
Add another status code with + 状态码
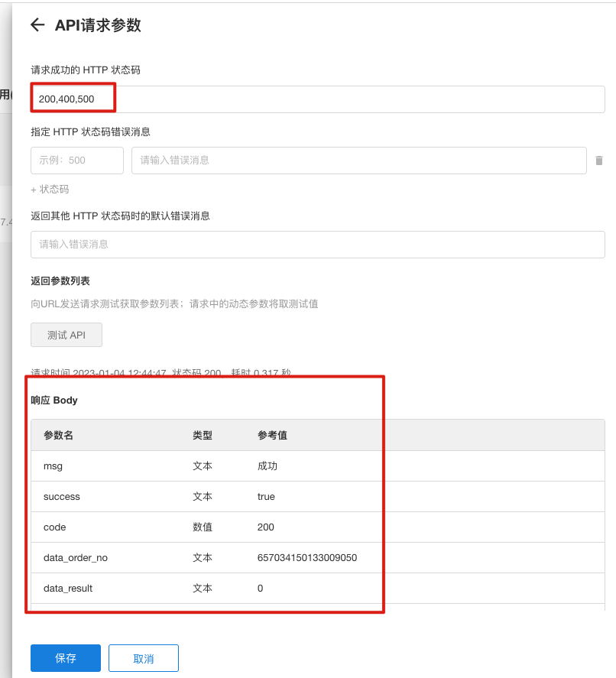point(50,190)
